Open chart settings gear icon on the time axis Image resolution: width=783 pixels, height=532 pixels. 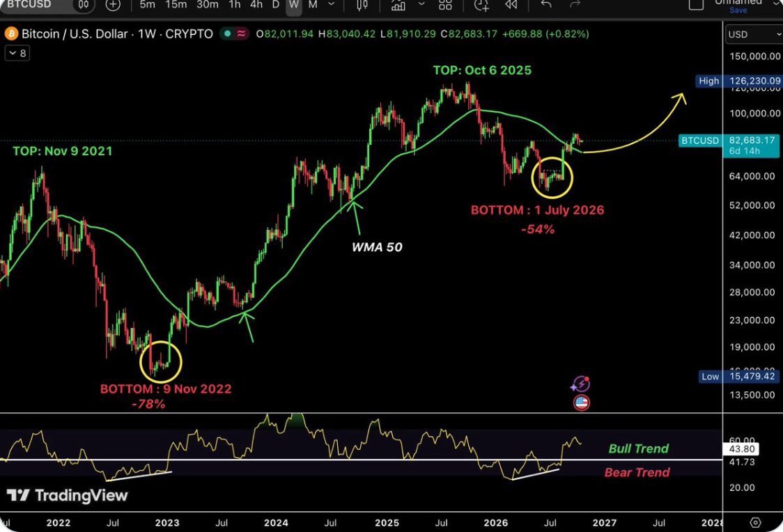755,522
